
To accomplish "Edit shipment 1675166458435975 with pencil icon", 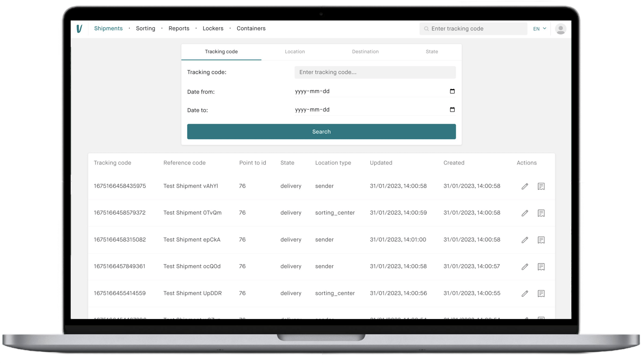I will coord(525,186).
